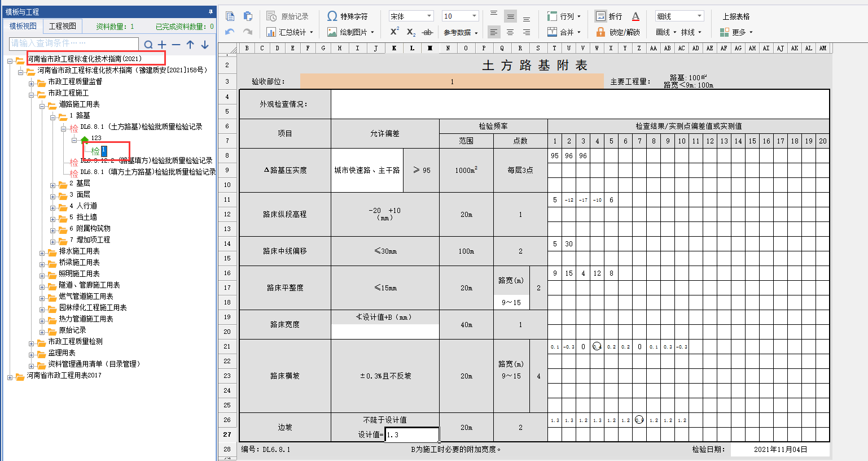Click the paste clipboard icon
Image resolution: width=868 pixels, height=461 pixels.
pos(247,16)
